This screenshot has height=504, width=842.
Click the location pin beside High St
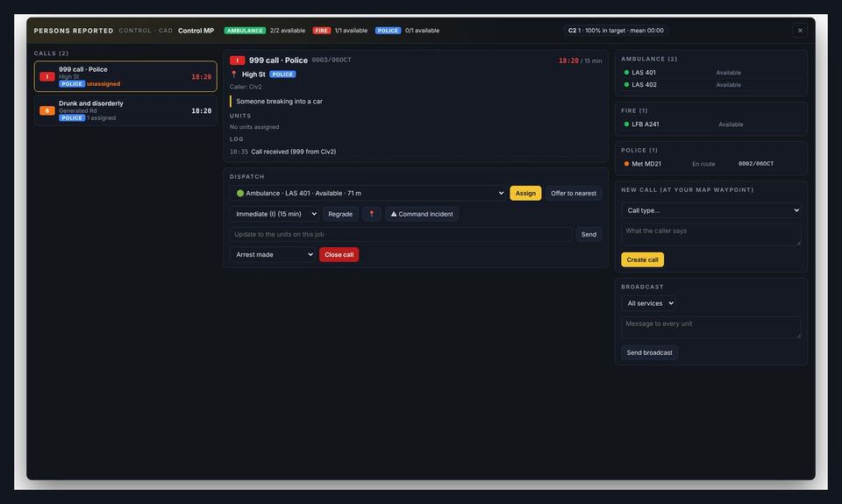click(x=233, y=75)
